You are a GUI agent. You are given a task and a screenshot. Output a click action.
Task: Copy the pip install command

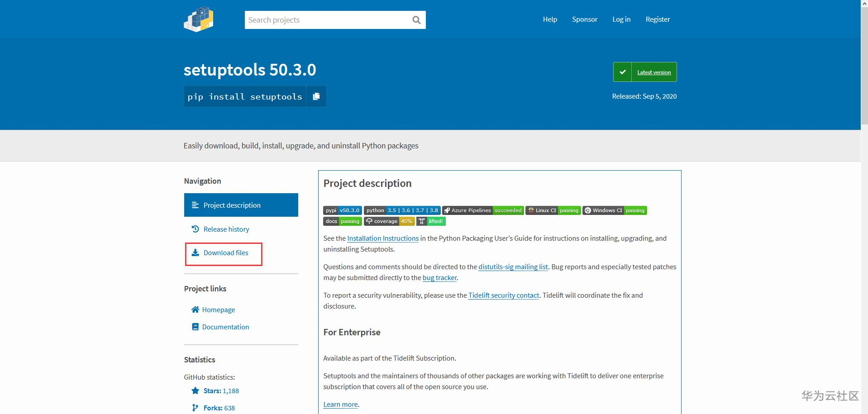(x=316, y=96)
